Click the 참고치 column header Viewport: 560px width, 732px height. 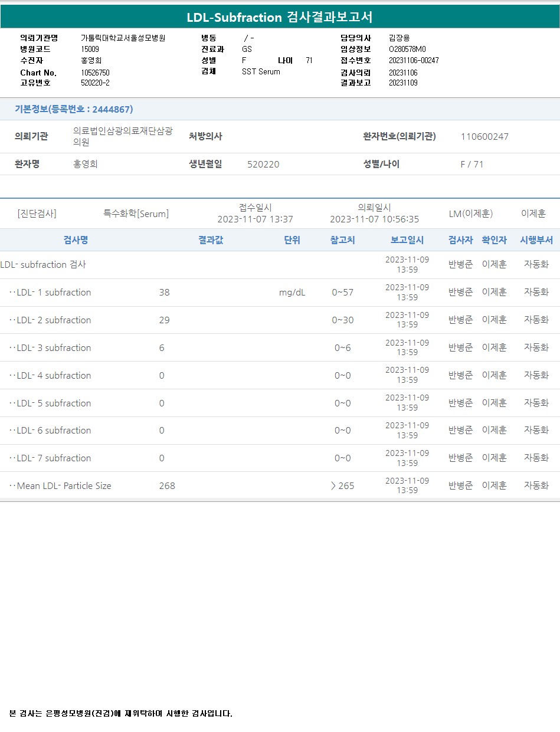tap(342, 240)
